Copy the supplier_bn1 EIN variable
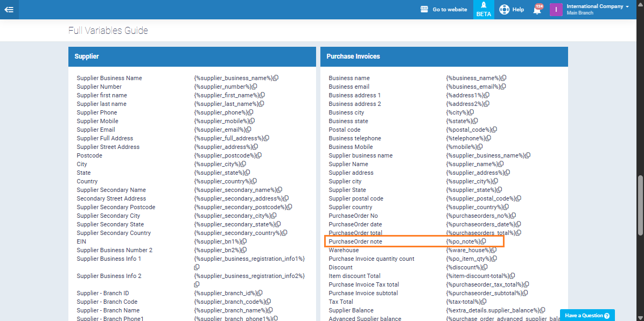The image size is (644, 321). [x=244, y=241]
